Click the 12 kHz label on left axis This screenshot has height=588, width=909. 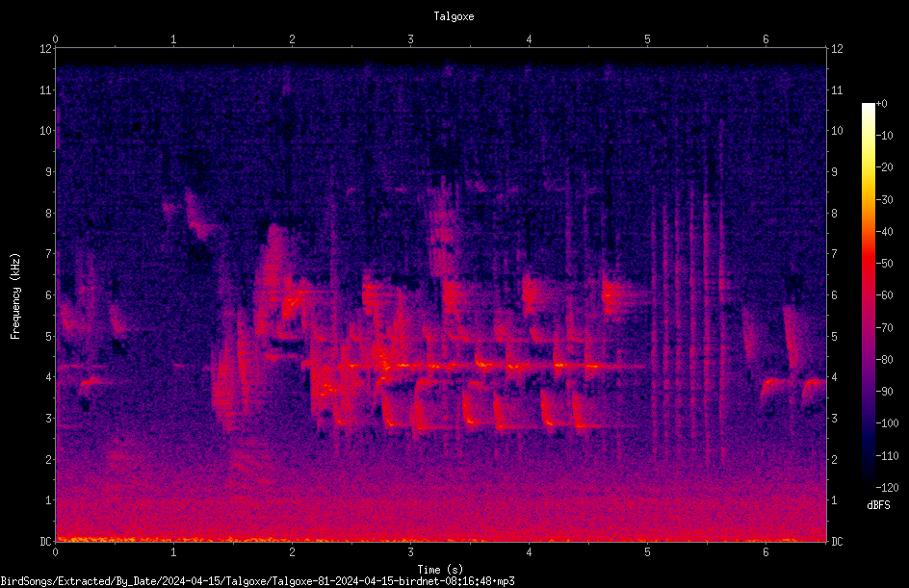[x=46, y=49]
